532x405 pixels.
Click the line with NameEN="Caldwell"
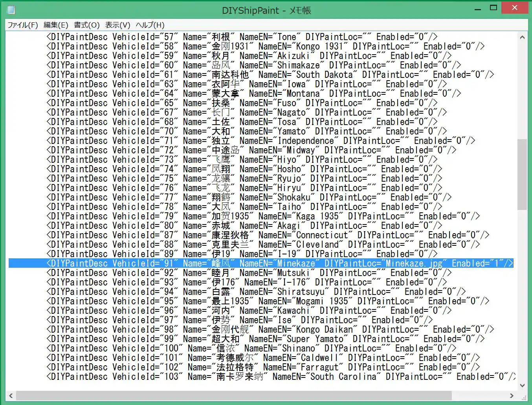pyautogui.click(x=263, y=358)
